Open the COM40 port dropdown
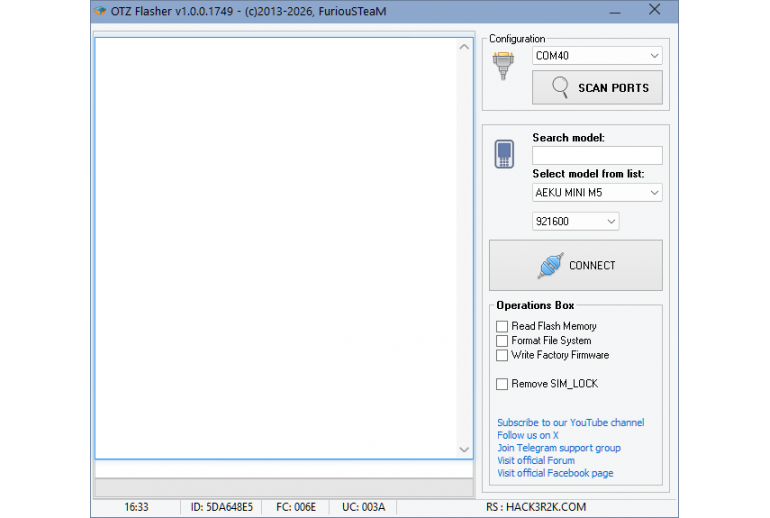Image resolution: width=770 pixels, height=518 pixels. [597, 56]
